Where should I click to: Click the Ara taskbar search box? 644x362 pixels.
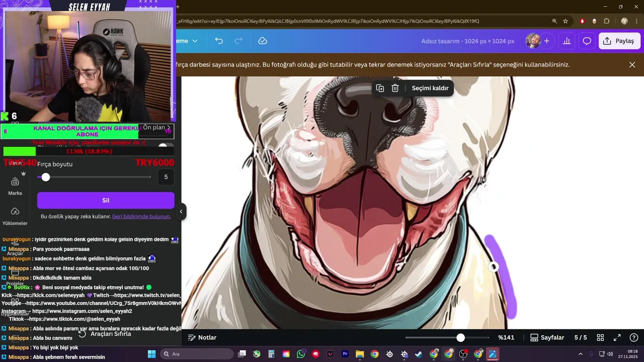click(197, 354)
